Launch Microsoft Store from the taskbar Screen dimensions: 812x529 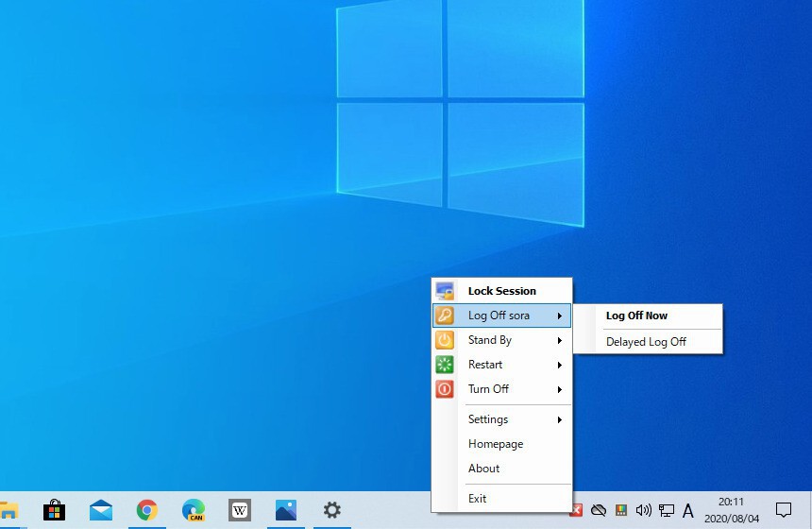[x=55, y=510]
